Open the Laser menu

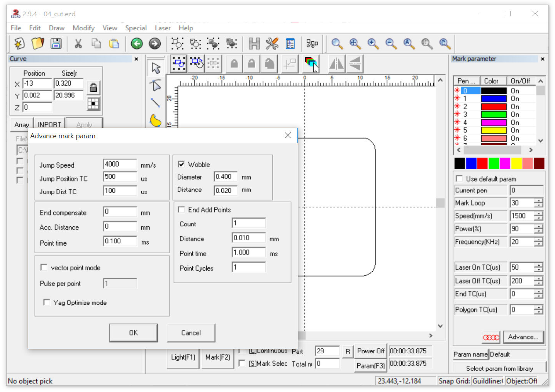click(163, 28)
